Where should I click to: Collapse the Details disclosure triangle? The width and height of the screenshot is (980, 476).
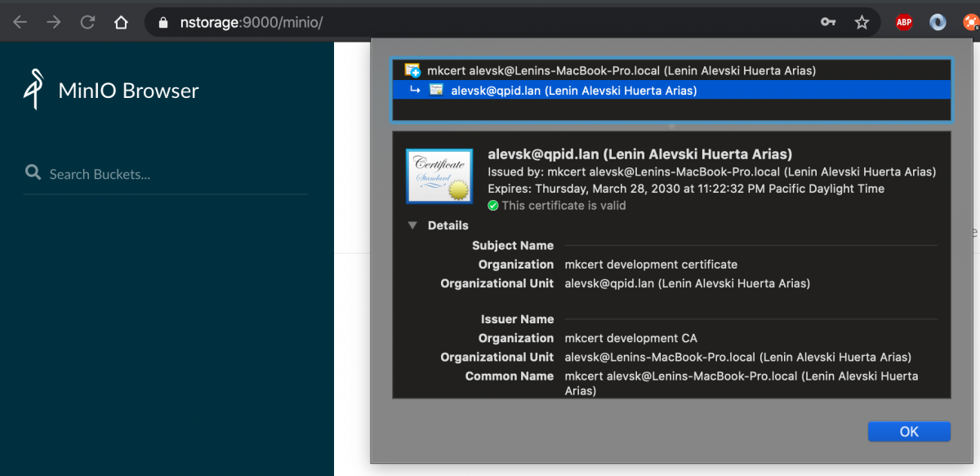pyautogui.click(x=412, y=225)
